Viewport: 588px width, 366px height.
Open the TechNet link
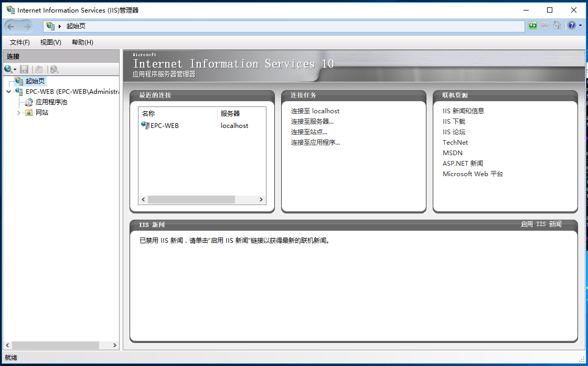point(455,143)
